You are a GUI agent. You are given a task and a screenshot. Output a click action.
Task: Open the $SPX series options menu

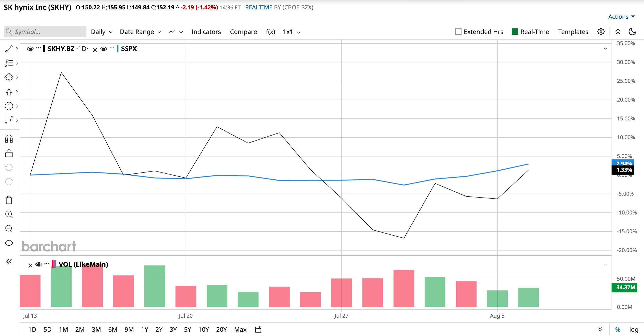[112, 48]
